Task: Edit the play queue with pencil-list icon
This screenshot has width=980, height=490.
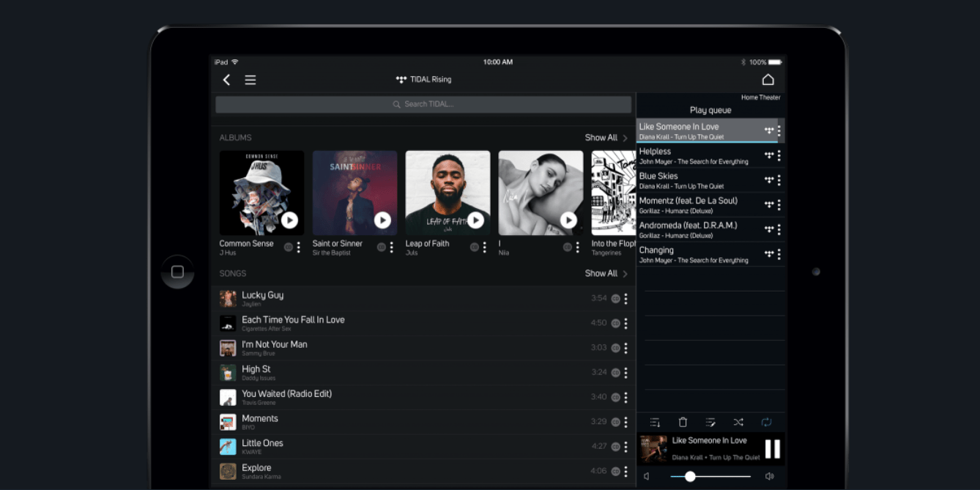Action: (x=710, y=422)
